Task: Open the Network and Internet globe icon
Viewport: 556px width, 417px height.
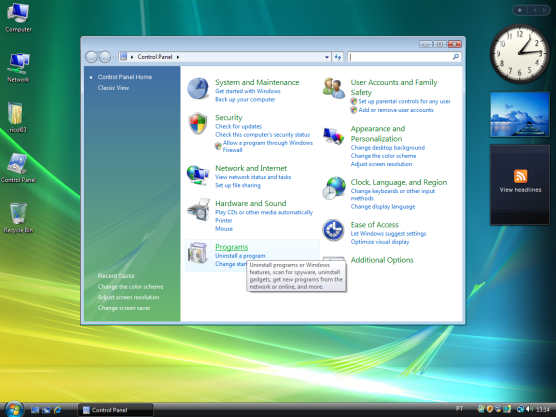Action: pos(198,175)
